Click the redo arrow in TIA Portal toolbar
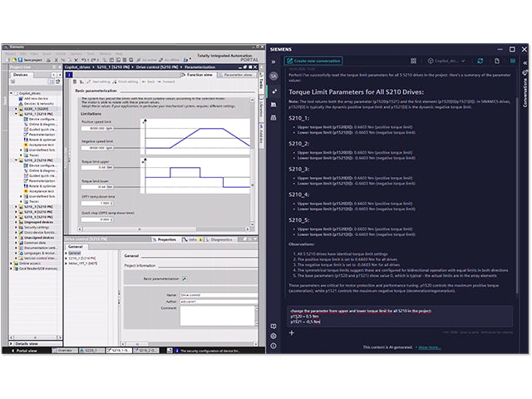 (x=93, y=60)
